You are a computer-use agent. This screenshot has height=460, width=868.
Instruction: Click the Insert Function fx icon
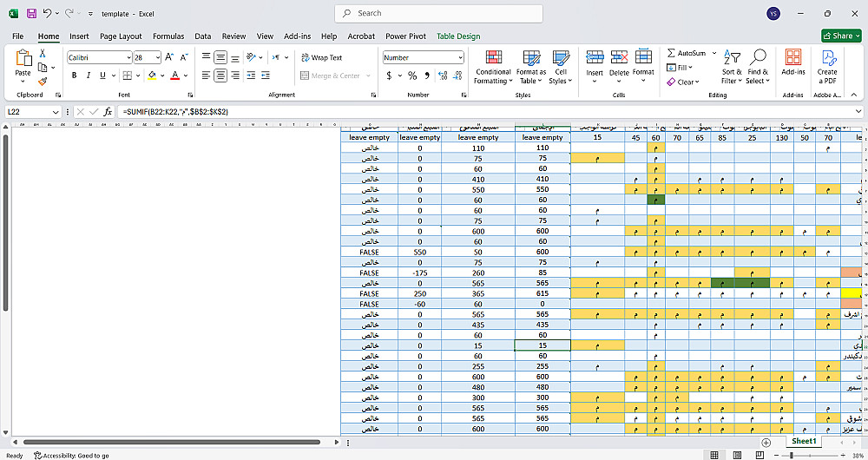point(108,112)
